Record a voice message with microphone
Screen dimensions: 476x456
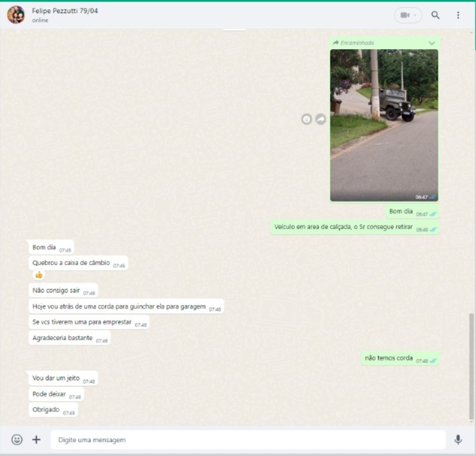[458, 440]
